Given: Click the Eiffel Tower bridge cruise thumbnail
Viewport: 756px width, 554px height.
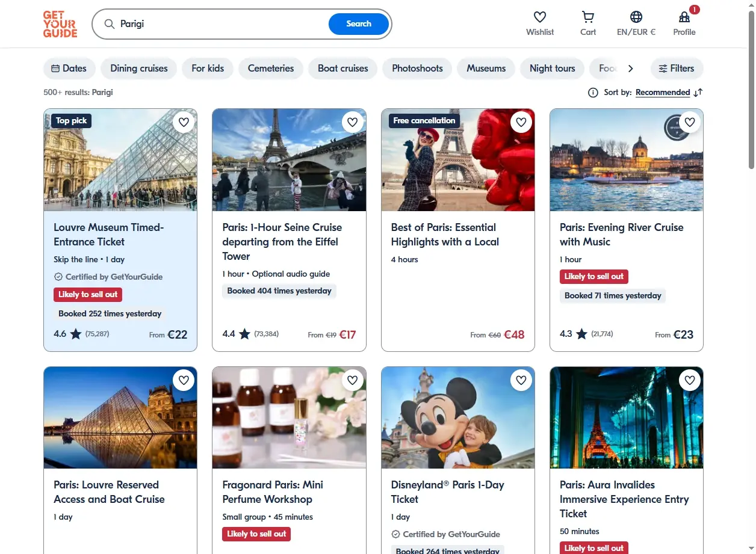Looking at the screenshot, I should (x=289, y=160).
